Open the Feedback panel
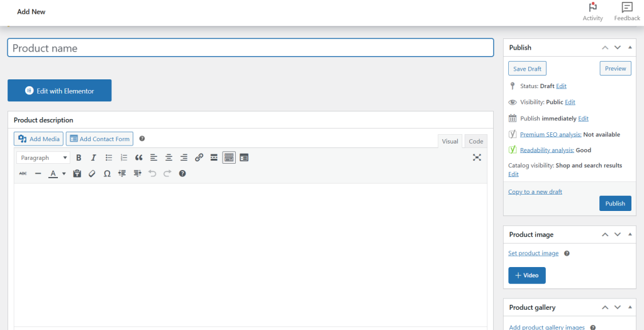 pyautogui.click(x=627, y=11)
